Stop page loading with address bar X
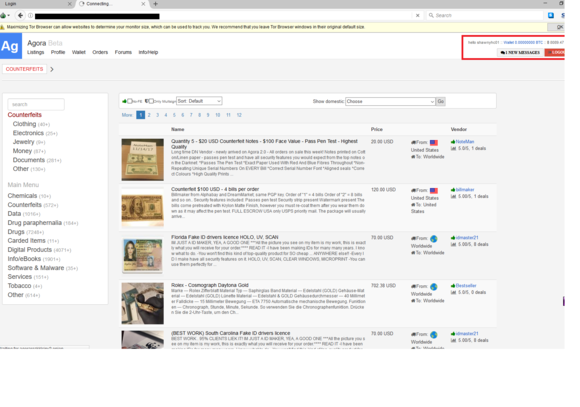The height and width of the screenshot is (407, 580). click(x=418, y=16)
